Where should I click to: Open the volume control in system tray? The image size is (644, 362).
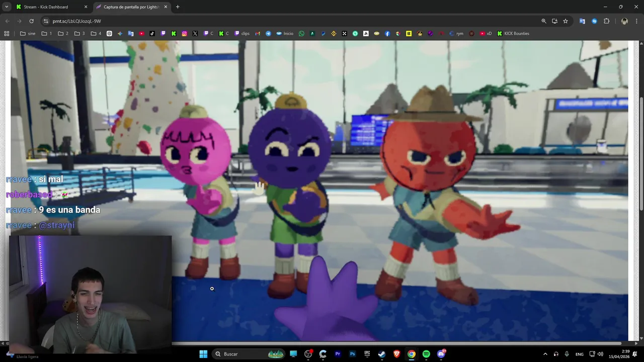600,354
